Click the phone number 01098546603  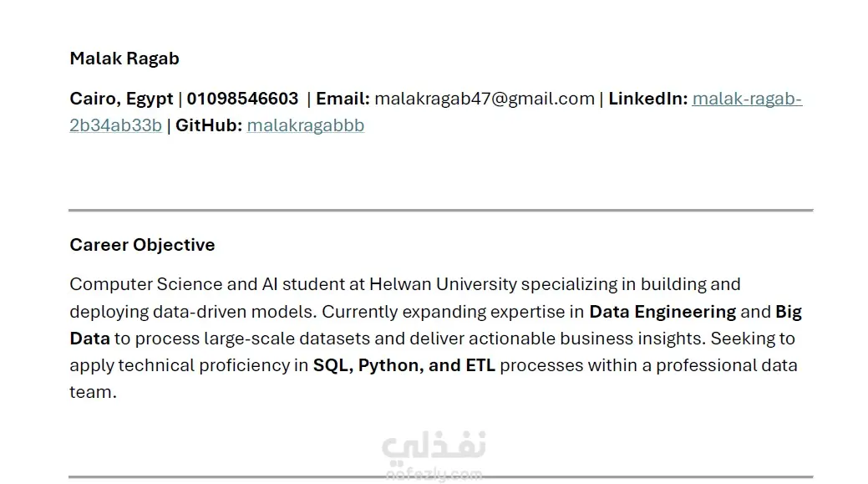(242, 99)
